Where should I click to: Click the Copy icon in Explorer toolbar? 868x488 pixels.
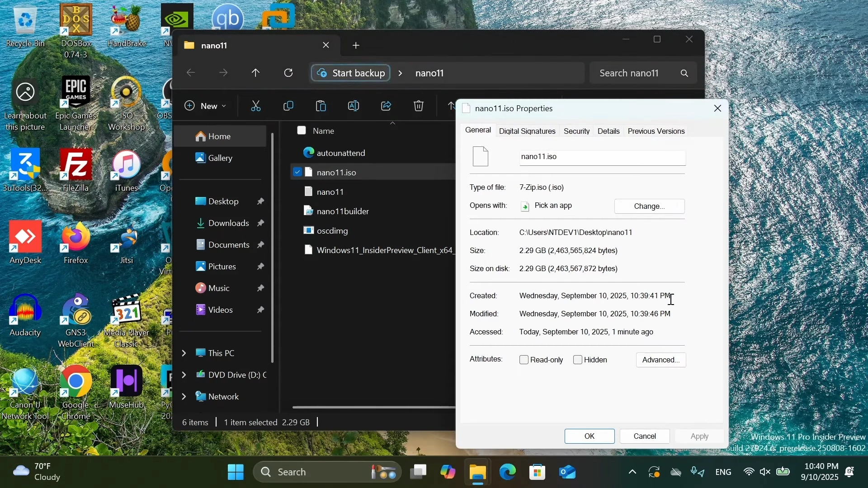[x=288, y=106]
